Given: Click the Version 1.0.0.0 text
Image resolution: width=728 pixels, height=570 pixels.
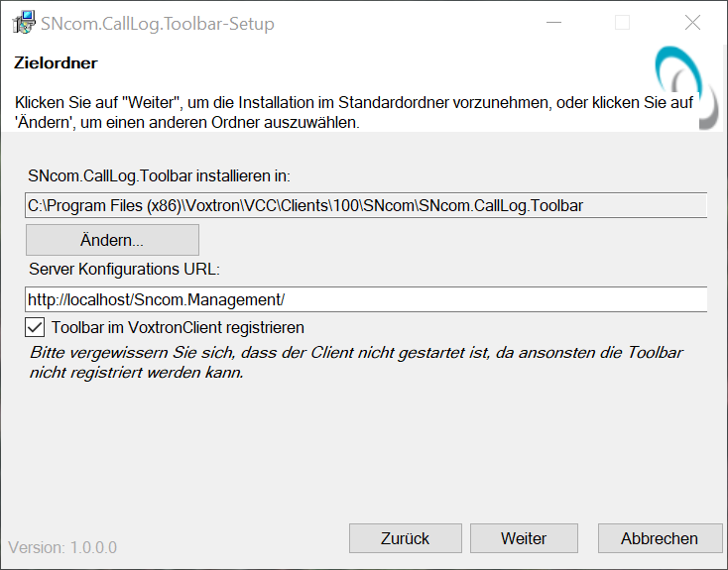Looking at the screenshot, I should (x=62, y=547).
